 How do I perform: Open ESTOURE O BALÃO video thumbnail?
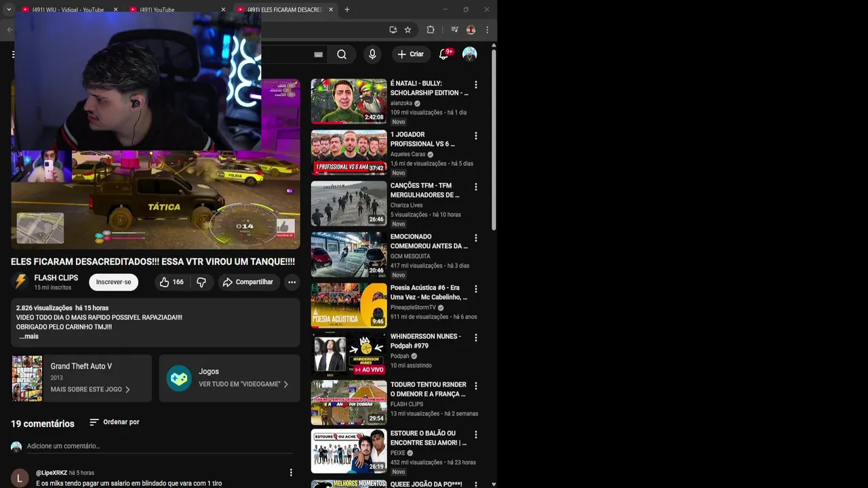(x=349, y=451)
